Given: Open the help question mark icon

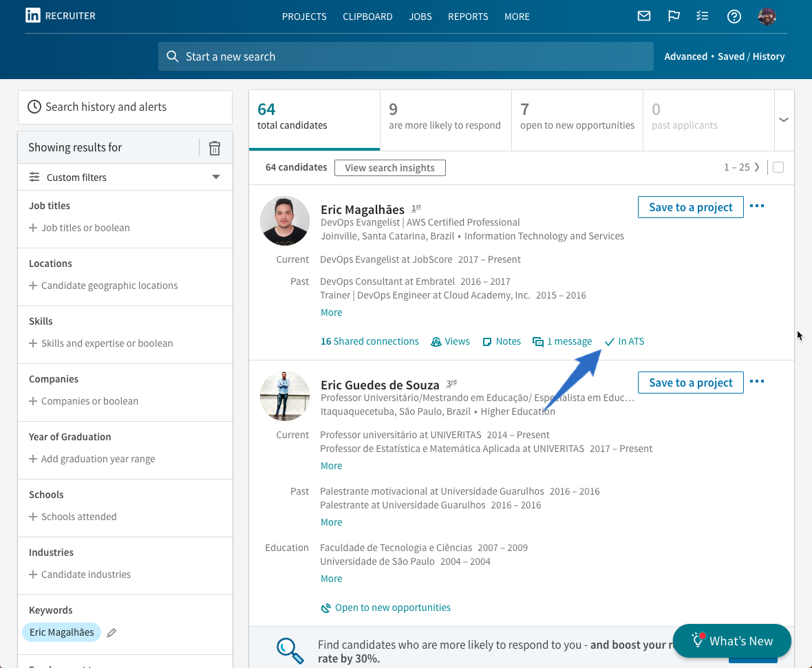Looking at the screenshot, I should (734, 17).
